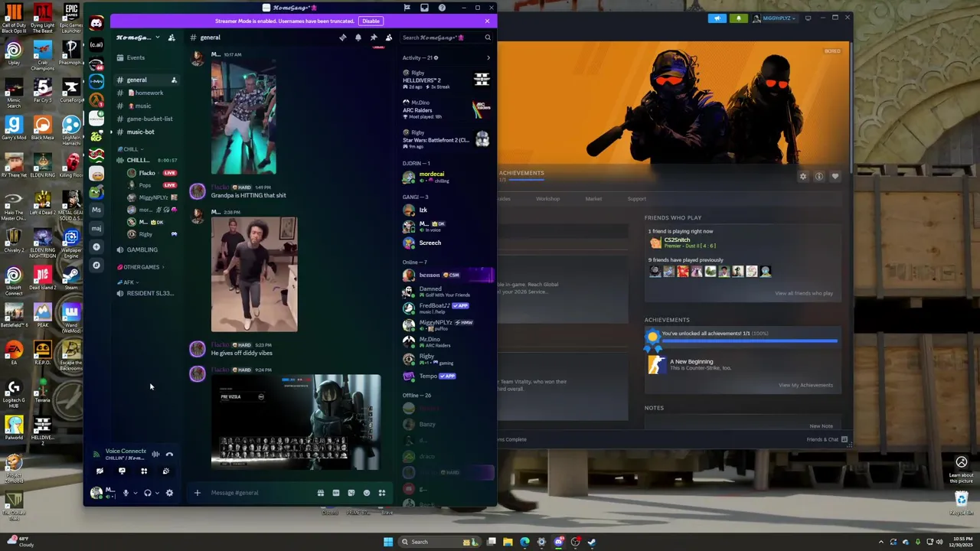
Task: Open voice noise suppression waveform icon
Action: [x=155, y=455]
